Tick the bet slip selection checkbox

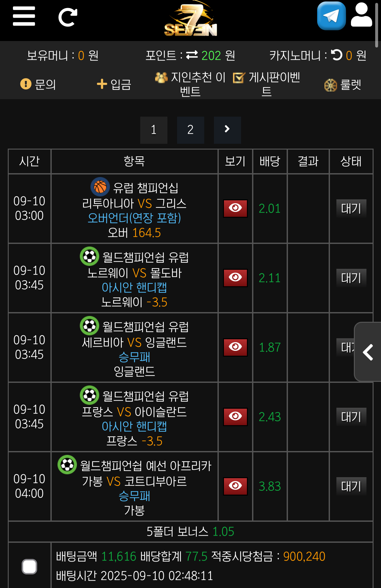29,566
